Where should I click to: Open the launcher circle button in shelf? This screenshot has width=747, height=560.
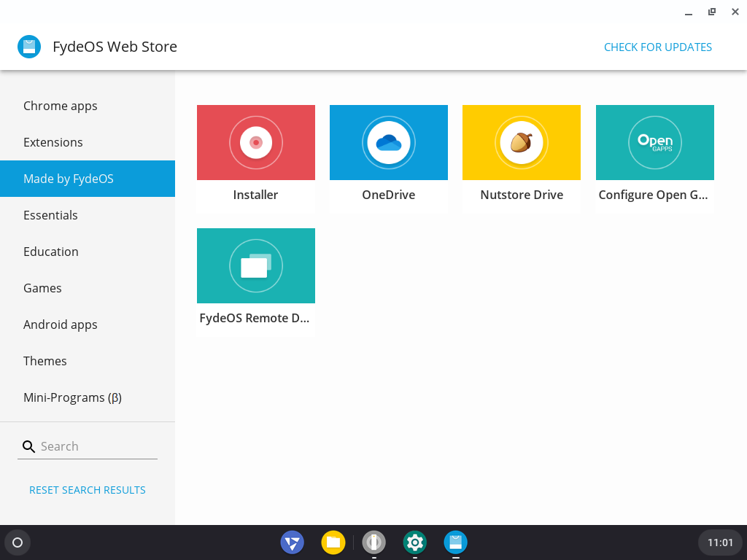(18, 542)
